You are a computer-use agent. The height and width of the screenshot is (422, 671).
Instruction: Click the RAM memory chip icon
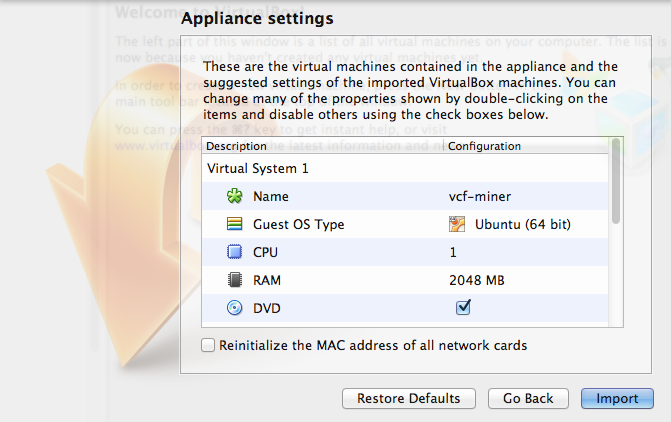pyautogui.click(x=235, y=281)
